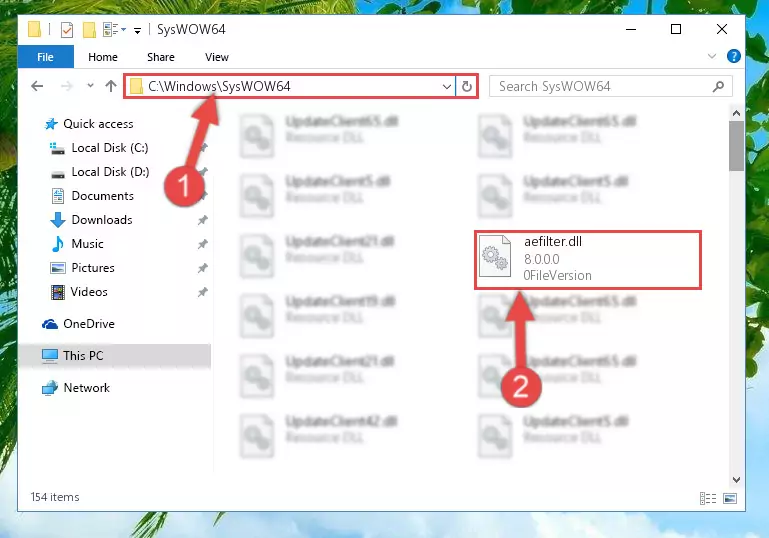Viewport: 769px width, 538px height.
Task: Click the Network icon in sidebar
Action: [50, 388]
